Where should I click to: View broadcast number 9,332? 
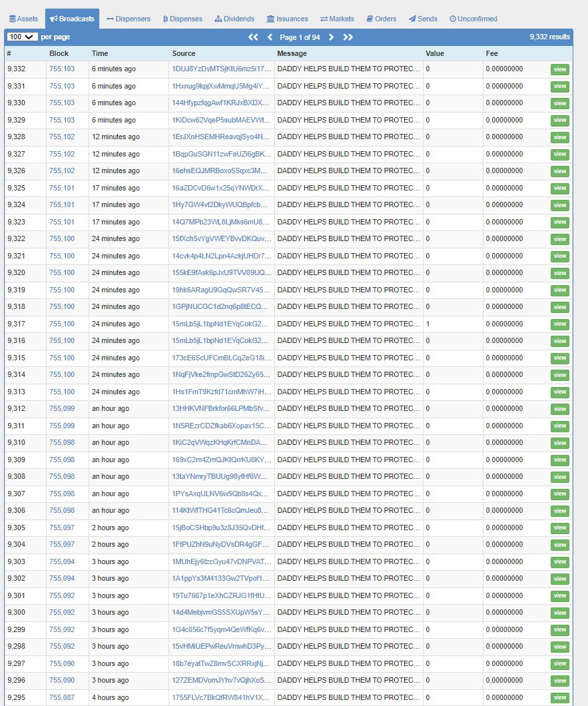(x=559, y=69)
